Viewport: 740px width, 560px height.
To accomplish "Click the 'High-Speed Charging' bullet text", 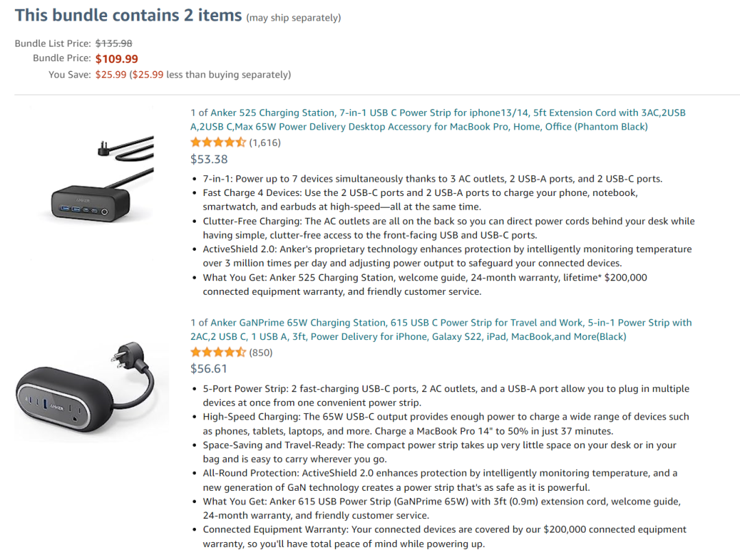I will (446, 424).
